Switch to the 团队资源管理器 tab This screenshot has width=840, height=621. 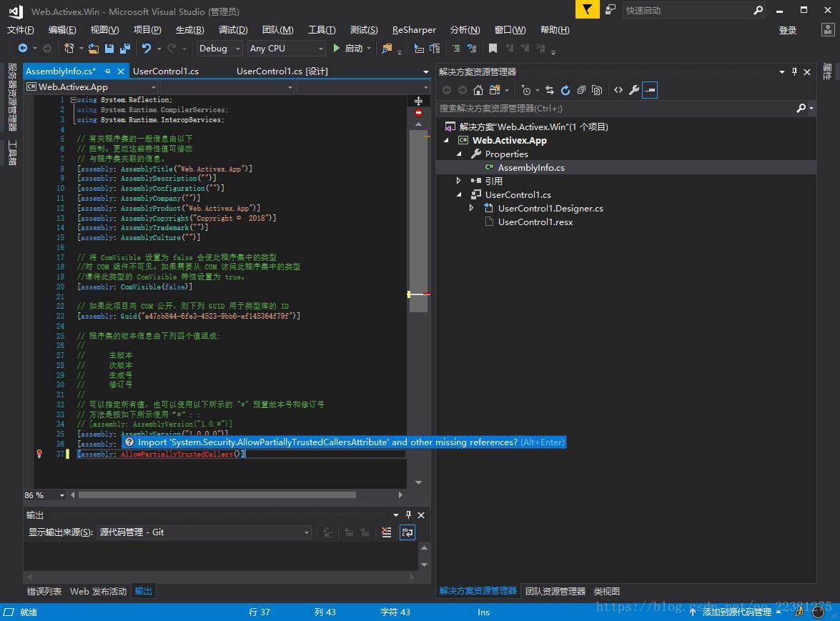pos(555,591)
